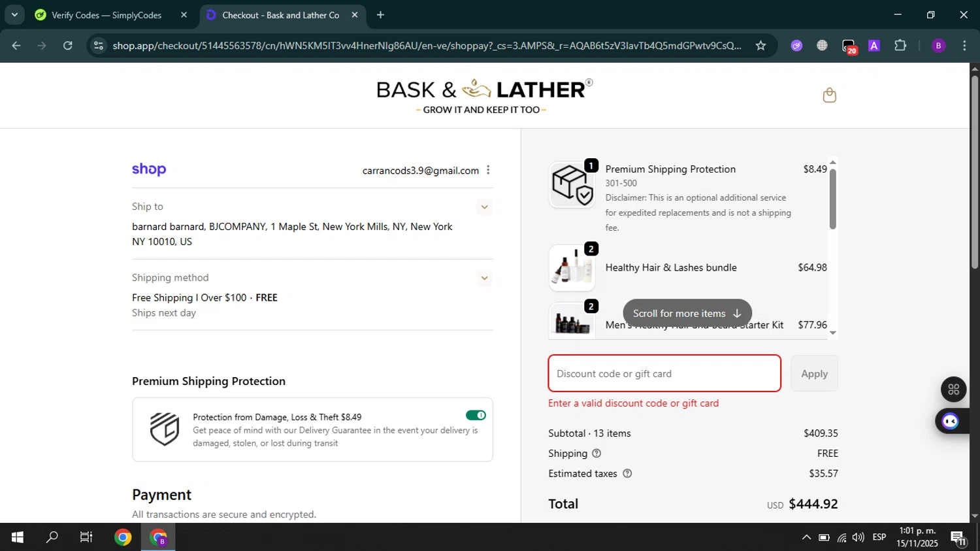The height and width of the screenshot is (551, 980).
Task: Open a new browser tab
Action: [380, 15]
